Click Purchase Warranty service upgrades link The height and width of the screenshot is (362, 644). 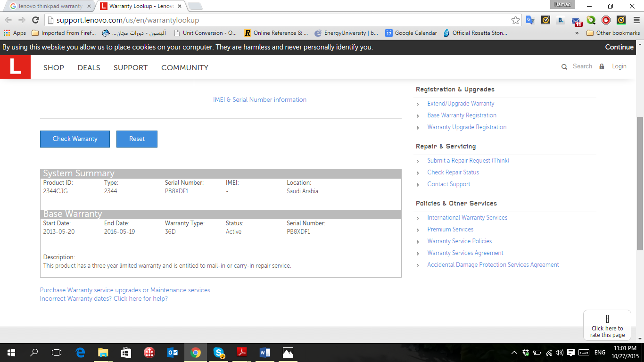coord(125,290)
